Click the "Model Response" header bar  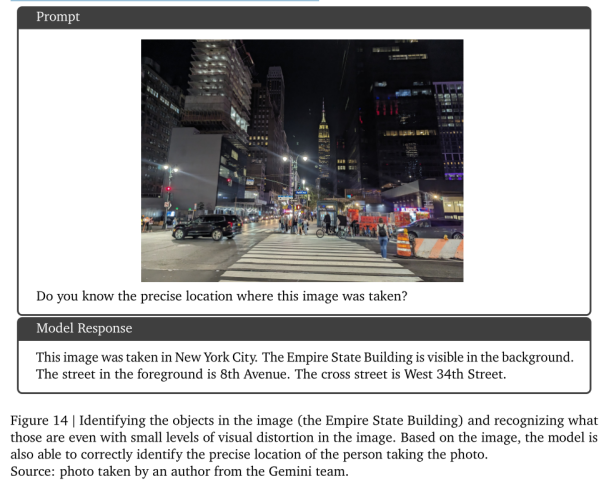point(300,328)
